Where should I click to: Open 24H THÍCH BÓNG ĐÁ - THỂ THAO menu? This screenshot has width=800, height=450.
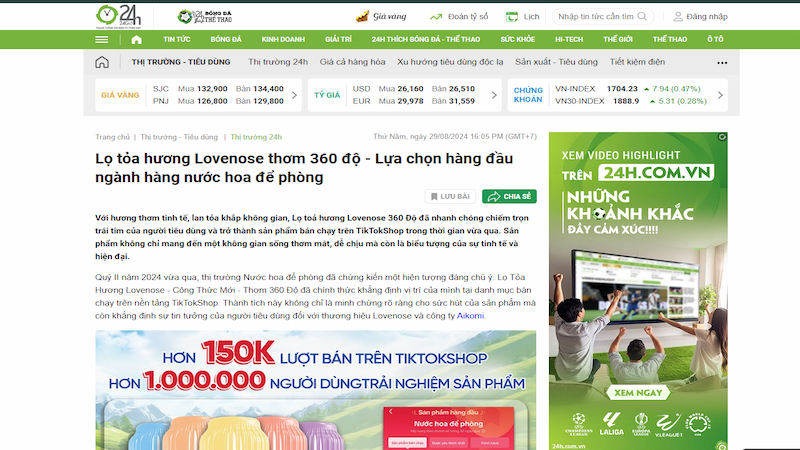point(426,39)
